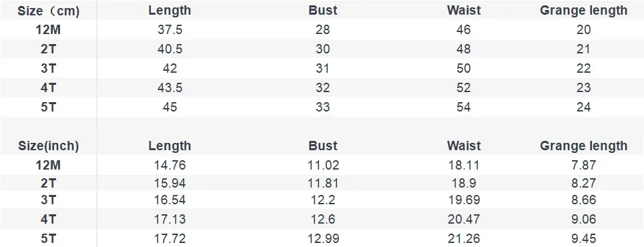644x247 pixels.
Task: Click the inch table Waist header
Action: [463, 146]
